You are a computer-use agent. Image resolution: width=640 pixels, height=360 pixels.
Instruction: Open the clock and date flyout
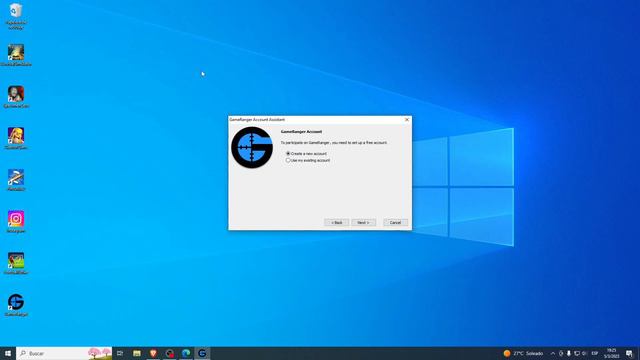(x=611, y=353)
